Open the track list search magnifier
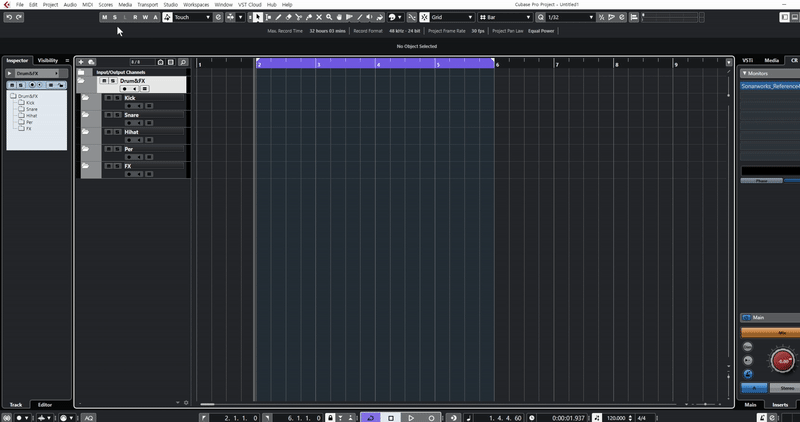The image size is (800, 422). (183, 62)
